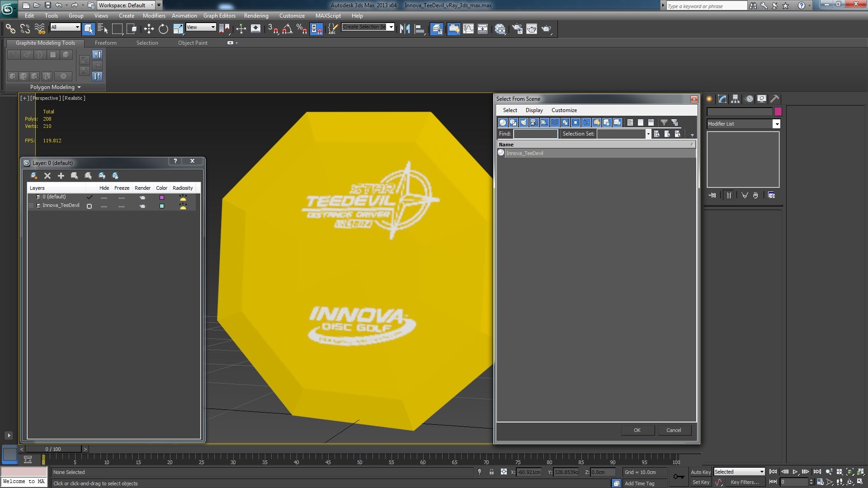Play the animation
Screen dimensions: 868x488
(795, 472)
